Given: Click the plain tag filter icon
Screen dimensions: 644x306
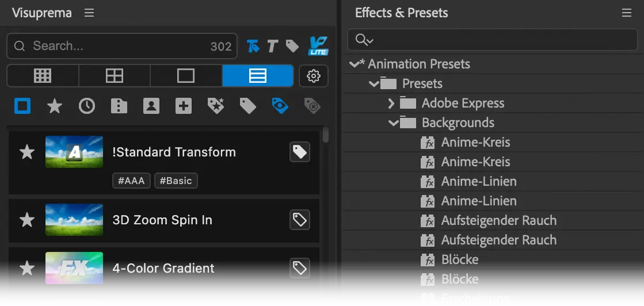Looking at the screenshot, I should coord(248,106).
